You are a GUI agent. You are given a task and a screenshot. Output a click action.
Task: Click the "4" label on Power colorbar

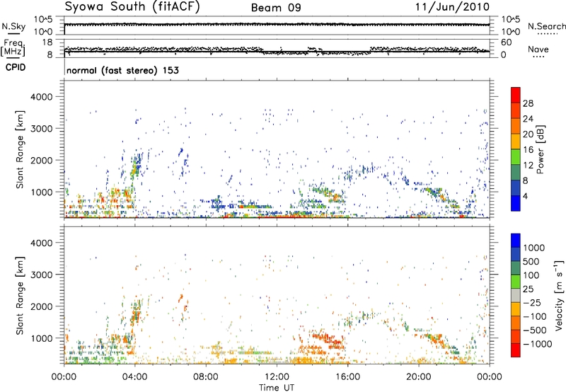pyautogui.click(x=526, y=196)
